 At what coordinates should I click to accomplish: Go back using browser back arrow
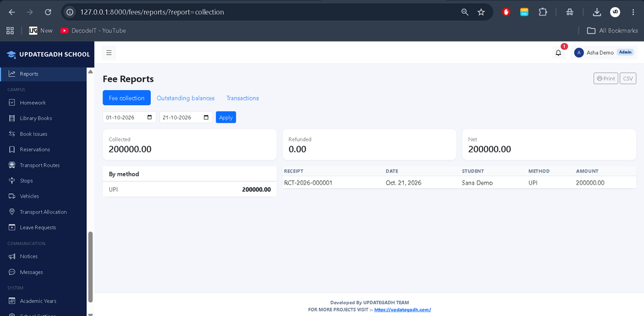click(x=12, y=13)
